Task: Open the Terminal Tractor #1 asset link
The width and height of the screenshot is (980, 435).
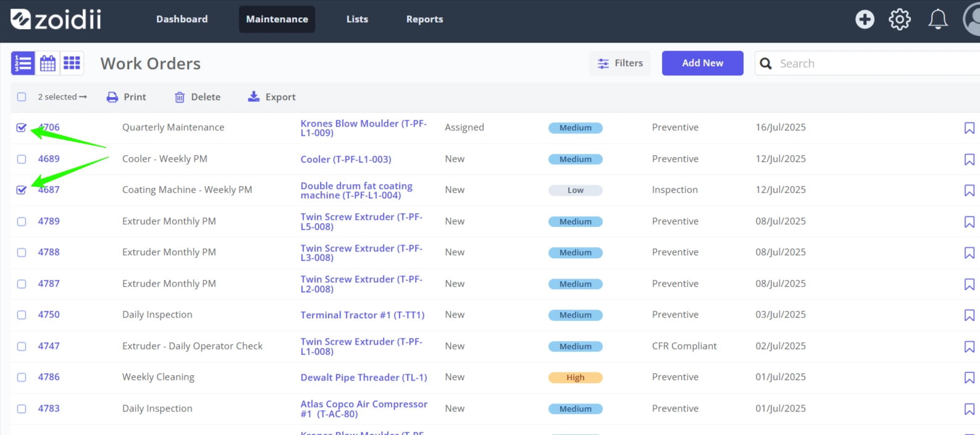Action: 362,315
